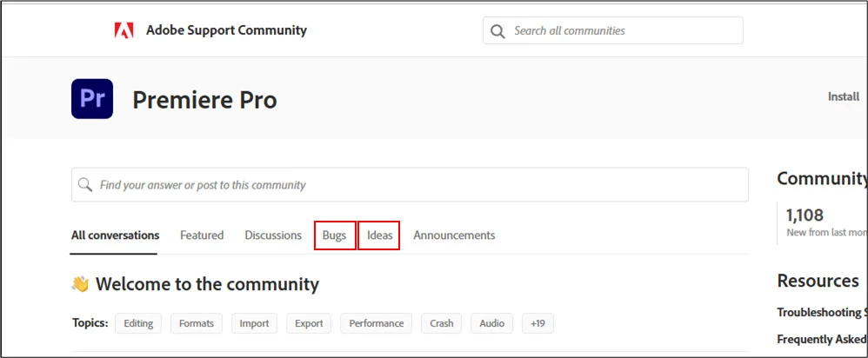
Task: Filter by the Formats topic
Action: [x=196, y=323]
